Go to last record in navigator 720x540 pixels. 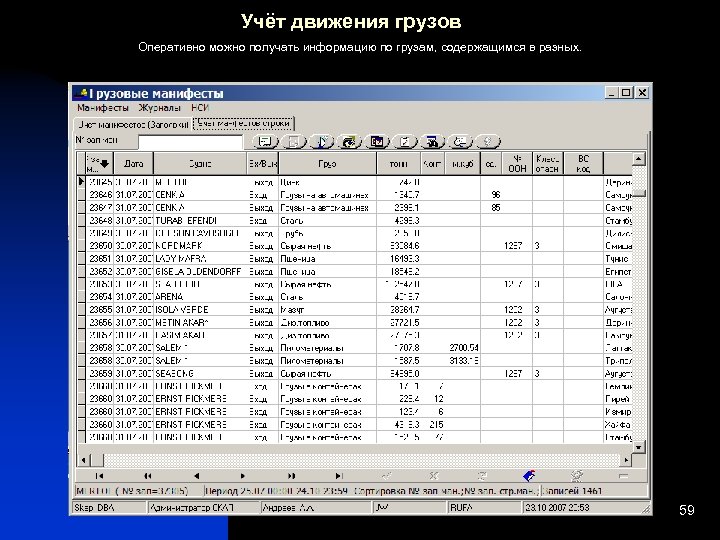click(x=339, y=476)
